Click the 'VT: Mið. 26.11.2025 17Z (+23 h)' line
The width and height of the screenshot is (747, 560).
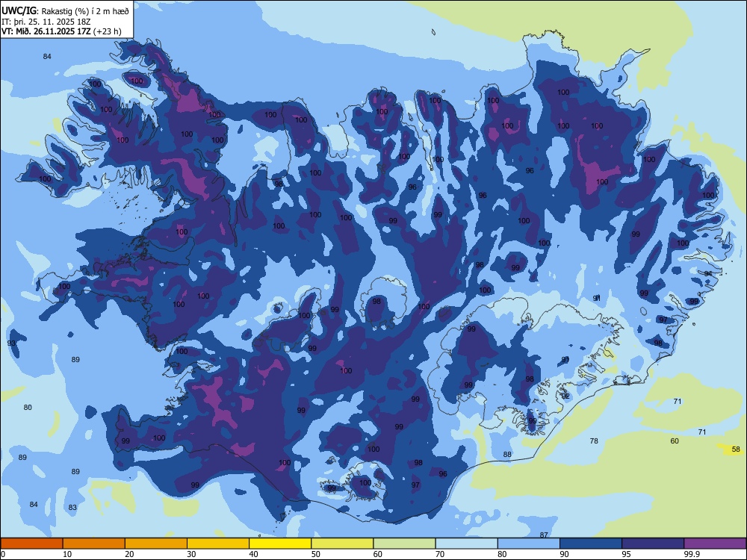[x=61, y=31]
